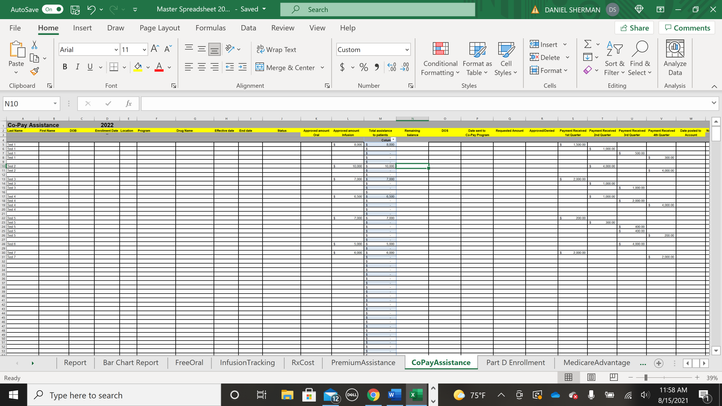Open Word from the taskbar

pyautogui.click(x=395, y=395)
